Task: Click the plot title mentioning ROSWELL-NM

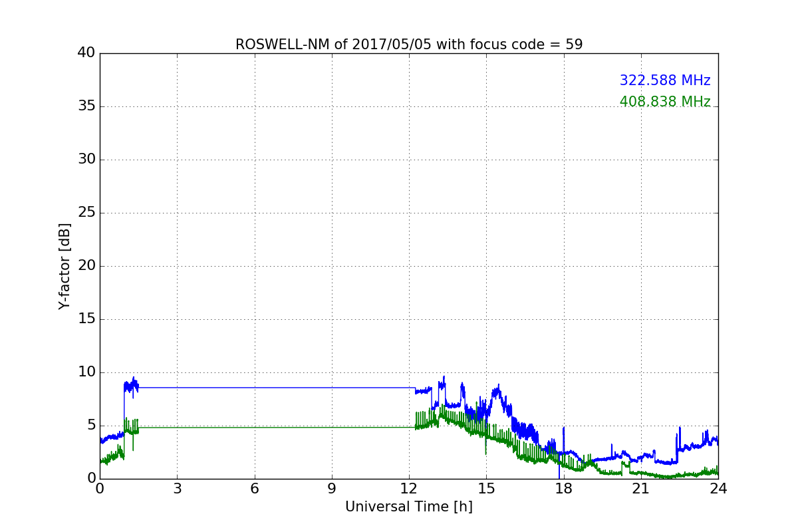Action: click(x=409, y=45)
